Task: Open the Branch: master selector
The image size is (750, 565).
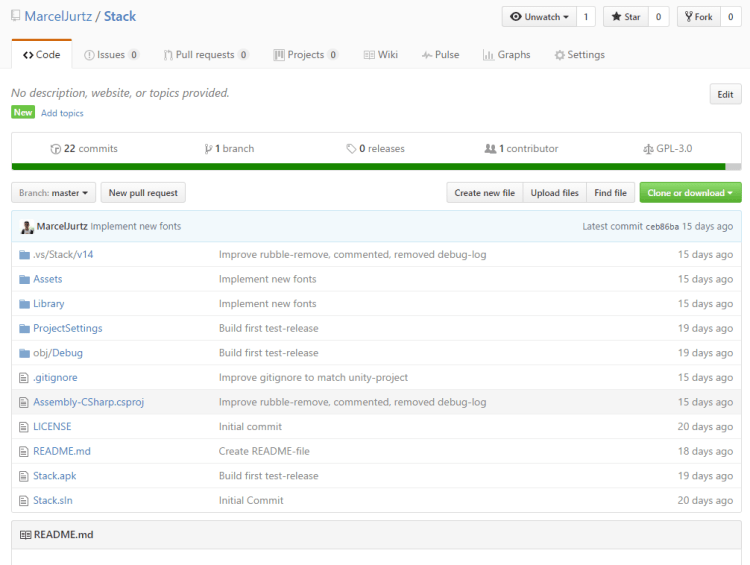Action: coord(54,193)
